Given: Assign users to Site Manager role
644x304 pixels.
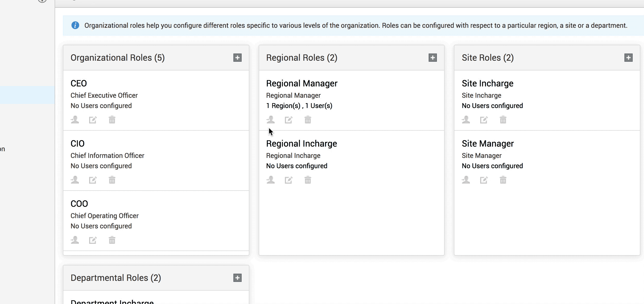Looking at the screenshot, I should point(466,180).
